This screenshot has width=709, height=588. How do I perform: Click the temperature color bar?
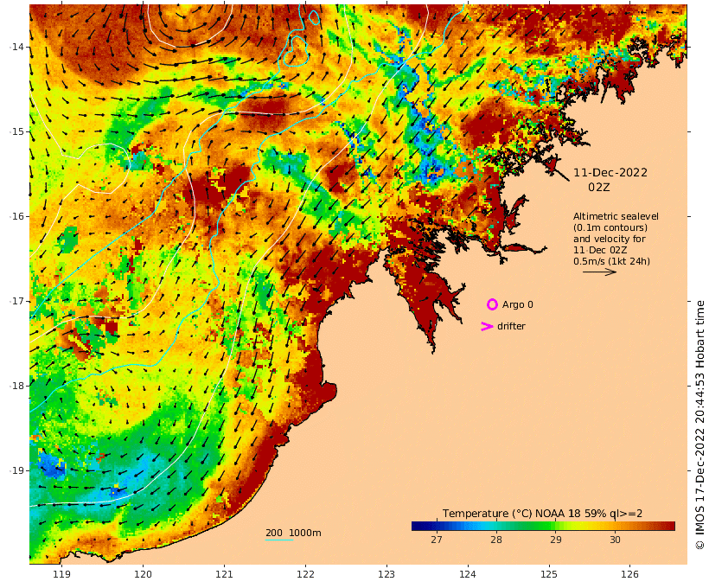tap(543, 526)
